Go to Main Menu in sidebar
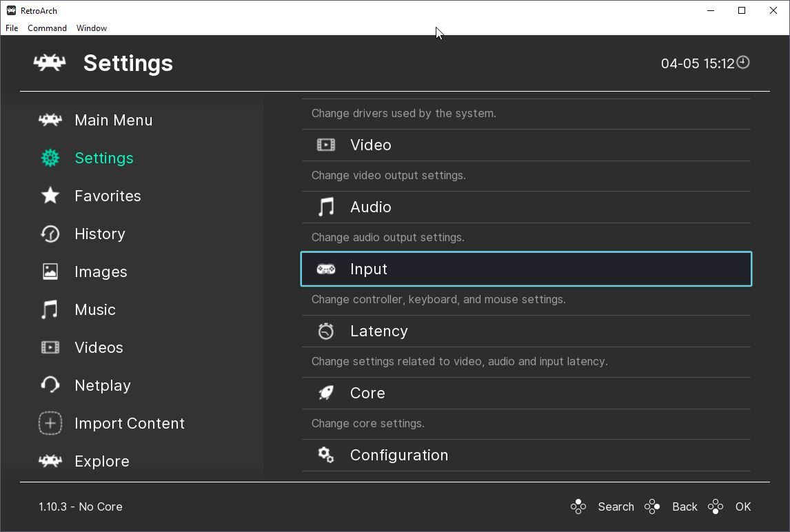790x532 pixels. [x=113, y=120]
